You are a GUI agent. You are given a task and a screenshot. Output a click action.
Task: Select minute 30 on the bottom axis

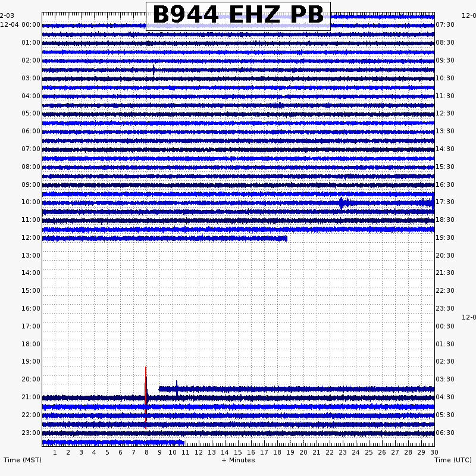[434, 452]
